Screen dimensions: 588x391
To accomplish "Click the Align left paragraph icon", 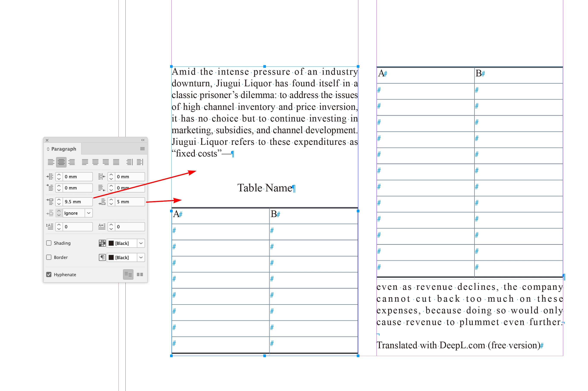I will pos(51,162).
